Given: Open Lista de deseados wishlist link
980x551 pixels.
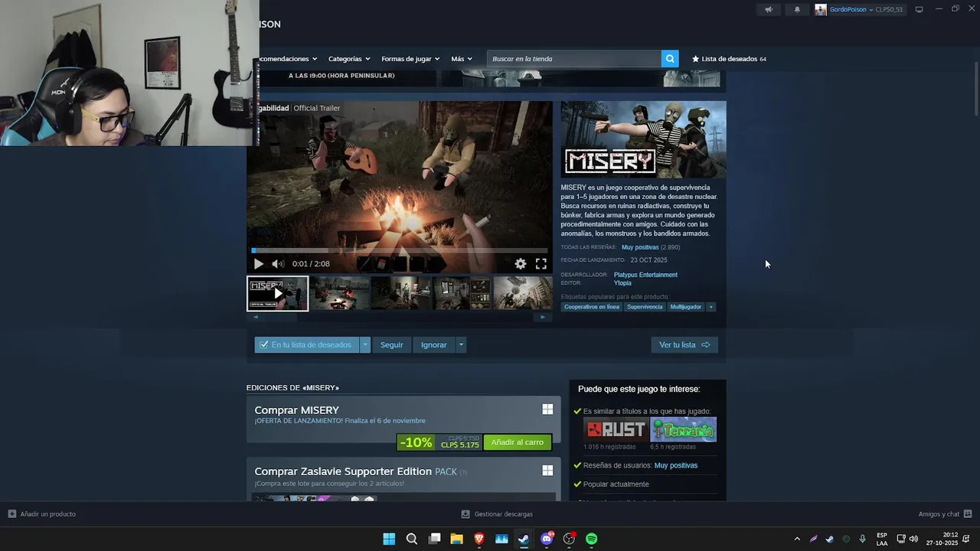Looking at the screenshot, I should point(729,59).
